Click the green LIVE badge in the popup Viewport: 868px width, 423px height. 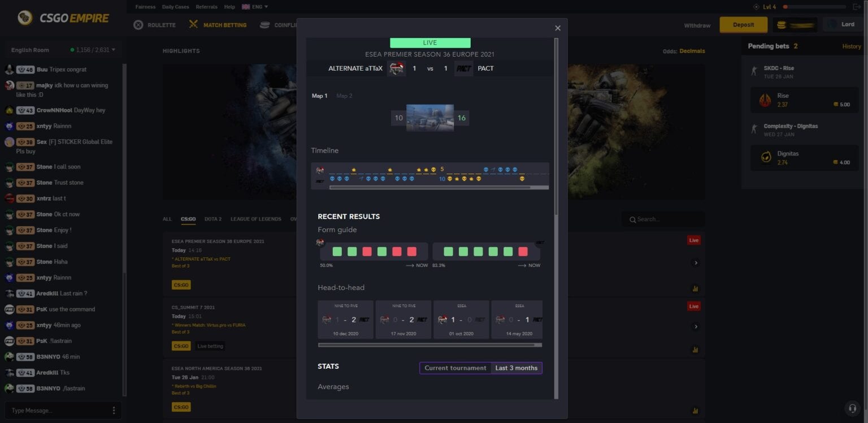[430, 43]
